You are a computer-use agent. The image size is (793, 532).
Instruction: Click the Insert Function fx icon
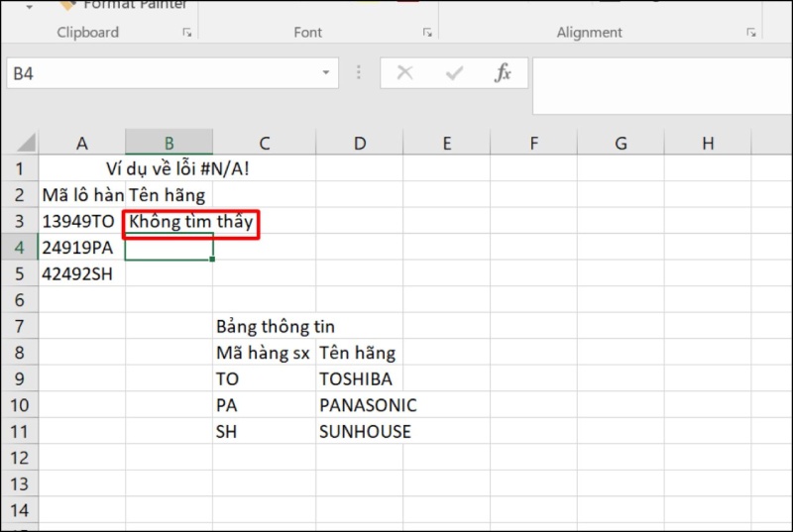(x=504, y=73)
